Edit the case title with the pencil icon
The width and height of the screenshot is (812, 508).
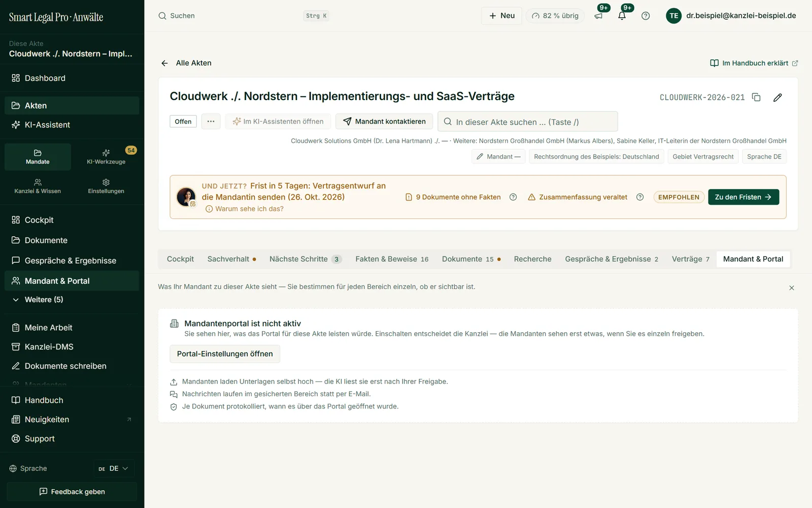pyautogui.click(x=777, y=97)
